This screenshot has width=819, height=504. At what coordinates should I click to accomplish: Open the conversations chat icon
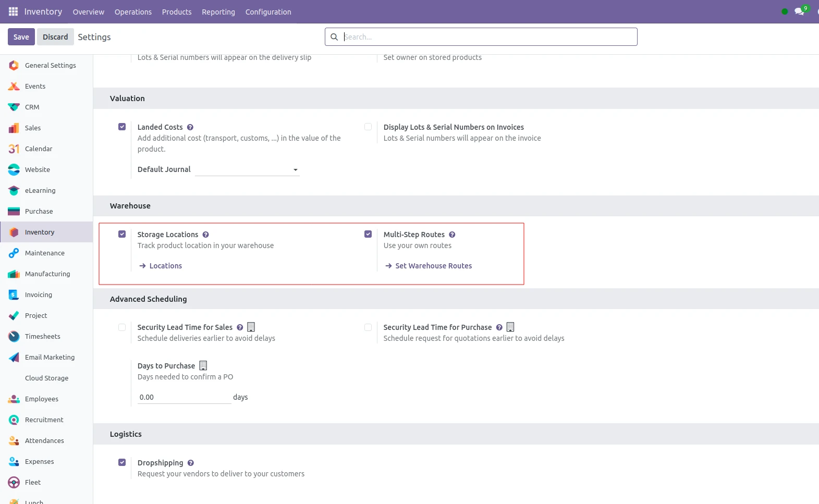[x=799, y=11]
